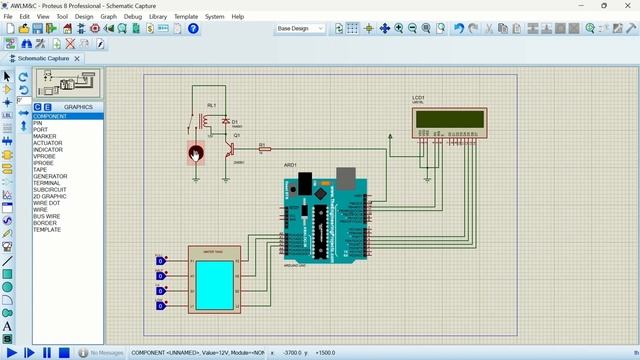Screen dimensions: 640x360
Task: Select the Wire Label LBL tool
Action: pos(7,116)
